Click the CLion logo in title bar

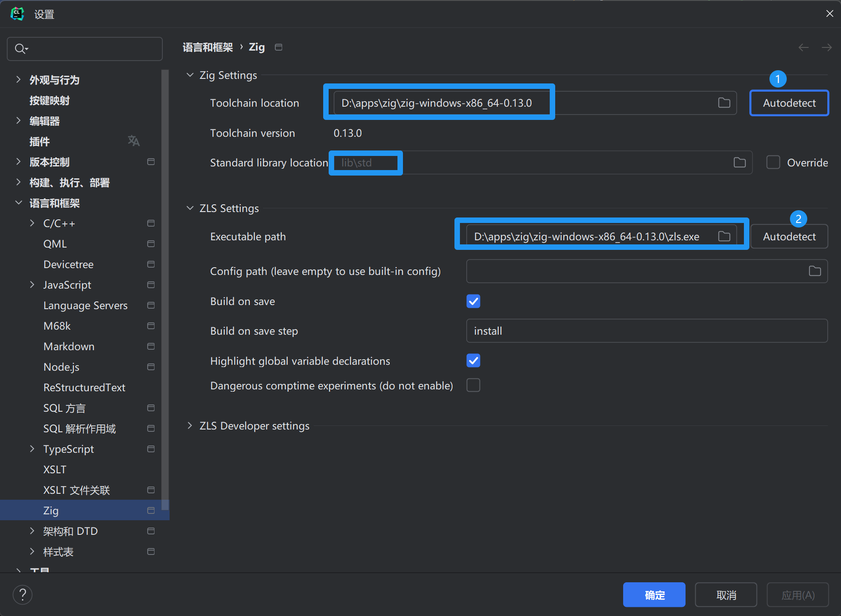[17, 14]
